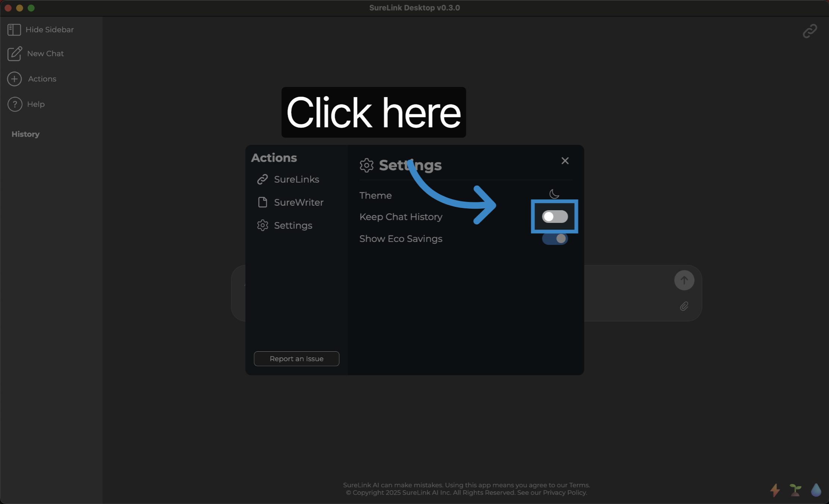The width and height of the screenshot is (829, 504).
Task: Select SureWriter in the Actions panel
Action: tap(290, 202)
